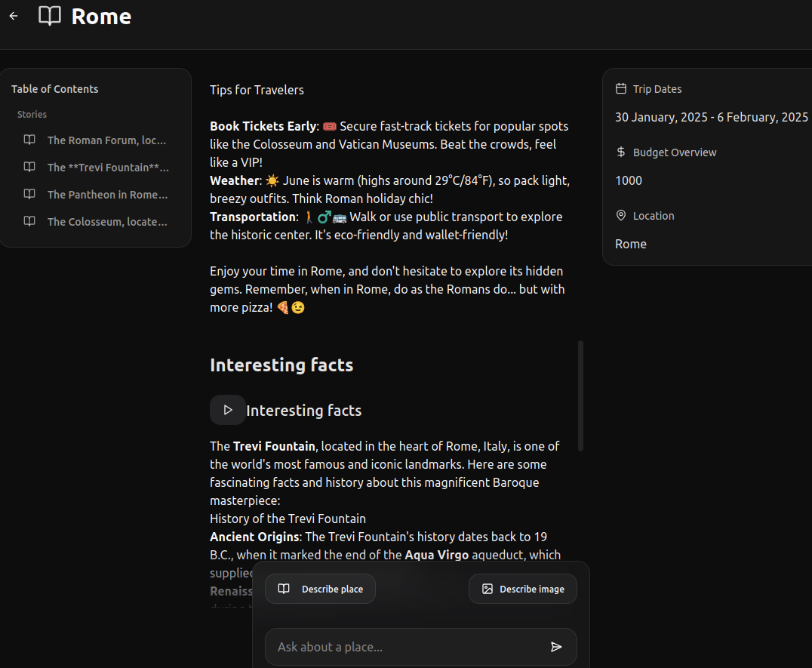The image size is (812, 668).
Task: Open The Roman Forum story
Action: 106,140
